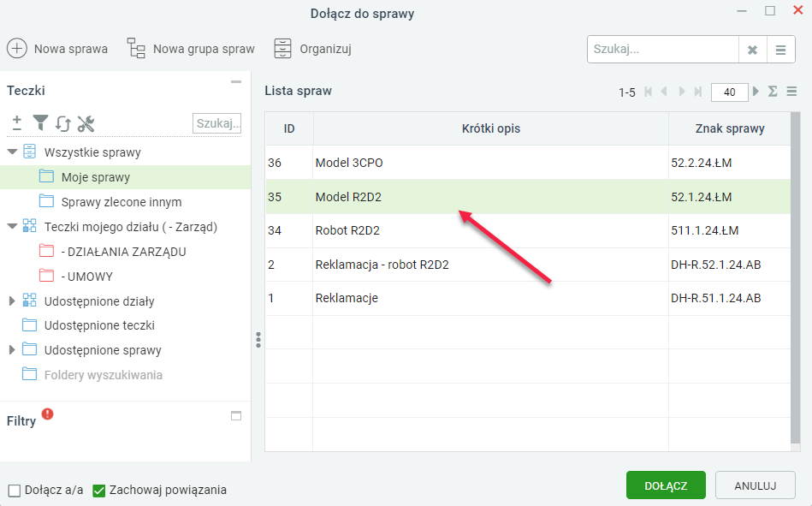Expand the Udostępnione sprawy node
This screenshot has width=812, height=506.
(x=12, y=350)
